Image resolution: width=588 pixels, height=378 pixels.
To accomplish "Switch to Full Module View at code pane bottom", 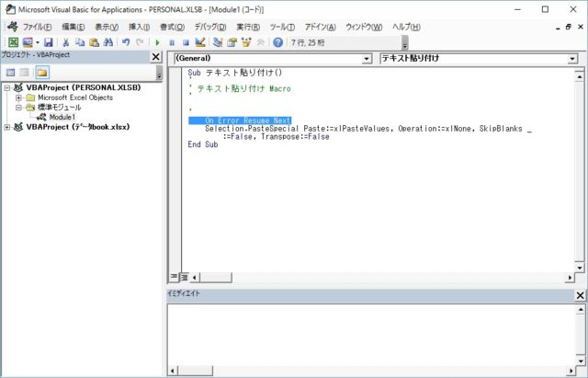I will pyautogui.click(x=184, y=278).
